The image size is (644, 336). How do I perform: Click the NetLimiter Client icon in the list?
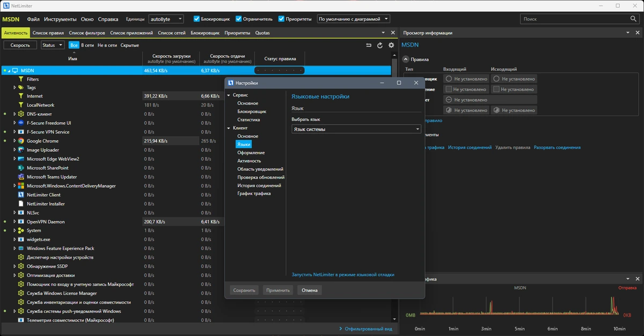pyautogui.click(x=21, y=195)
